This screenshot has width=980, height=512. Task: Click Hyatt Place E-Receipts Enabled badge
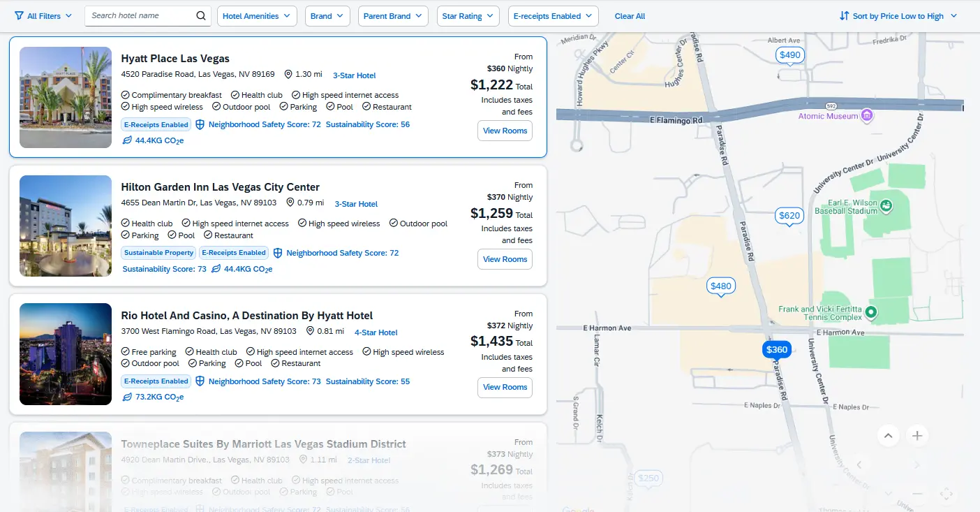point(156,124)
